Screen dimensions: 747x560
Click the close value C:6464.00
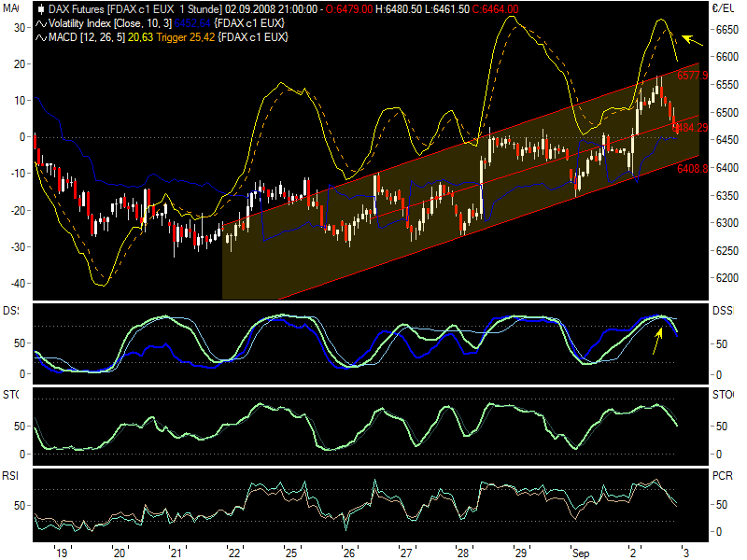(x=496, y=9)
